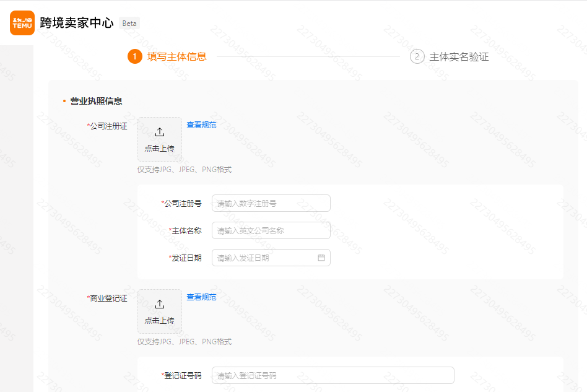
Task: Open the 查看规范 link beside 公司注册证 upload
Action: coord(200,124)
